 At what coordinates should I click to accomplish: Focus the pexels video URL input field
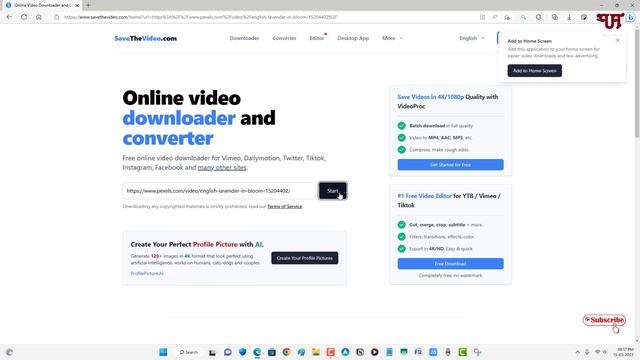click(219, 191)
